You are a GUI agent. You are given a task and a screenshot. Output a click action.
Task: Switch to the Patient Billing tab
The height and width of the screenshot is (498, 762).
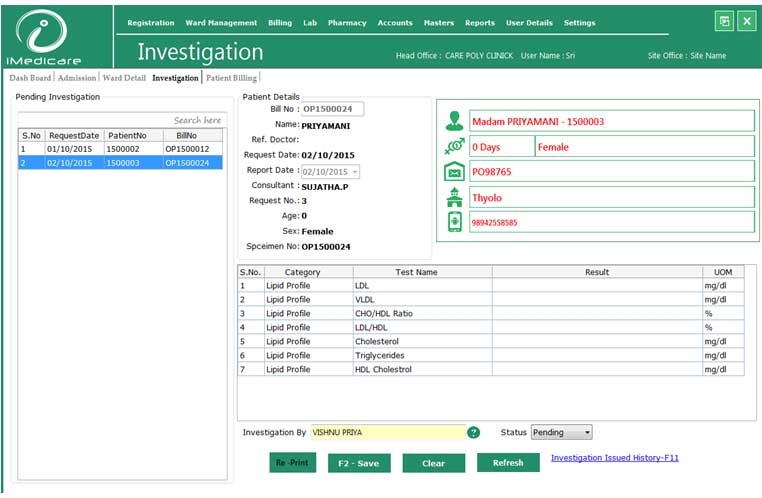231,78
